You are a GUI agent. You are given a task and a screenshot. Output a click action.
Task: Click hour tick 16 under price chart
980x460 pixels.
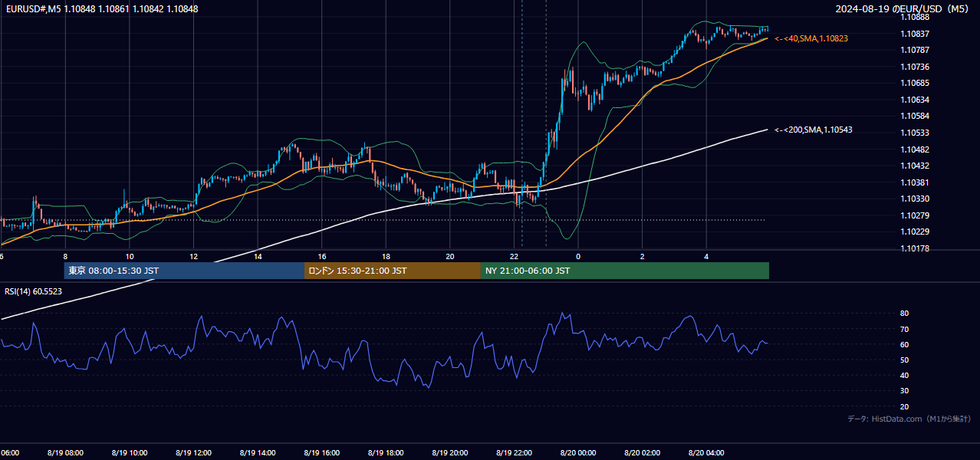322,257
